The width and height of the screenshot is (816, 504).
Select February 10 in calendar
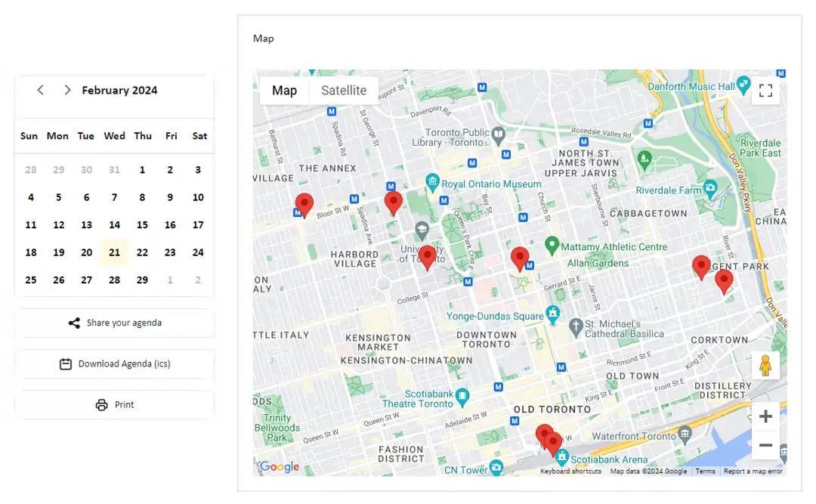198,197
